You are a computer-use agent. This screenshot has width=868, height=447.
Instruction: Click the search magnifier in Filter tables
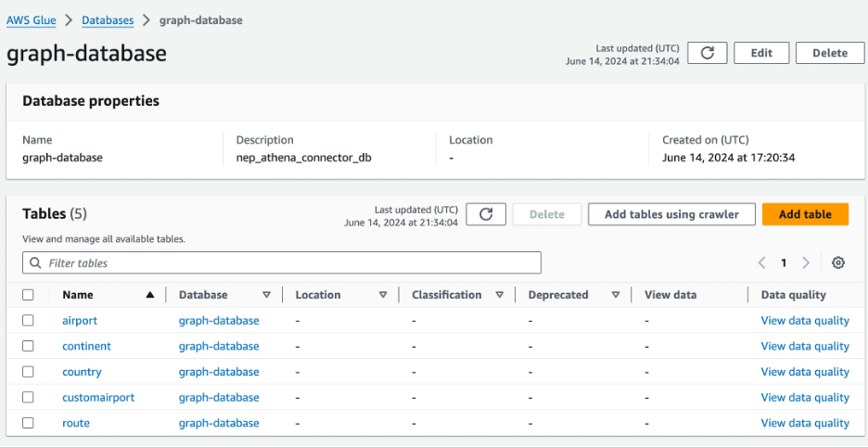click(x=35, y=263)
